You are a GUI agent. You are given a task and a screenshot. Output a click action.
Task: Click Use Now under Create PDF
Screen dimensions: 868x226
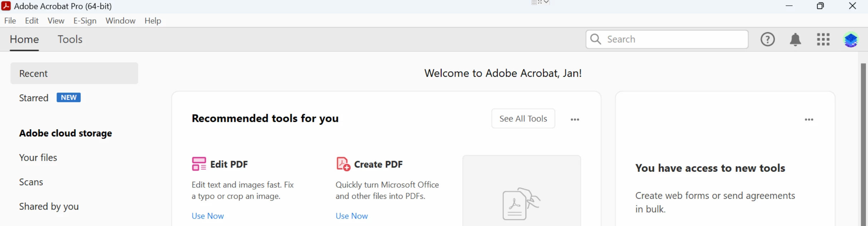(351, 216)
